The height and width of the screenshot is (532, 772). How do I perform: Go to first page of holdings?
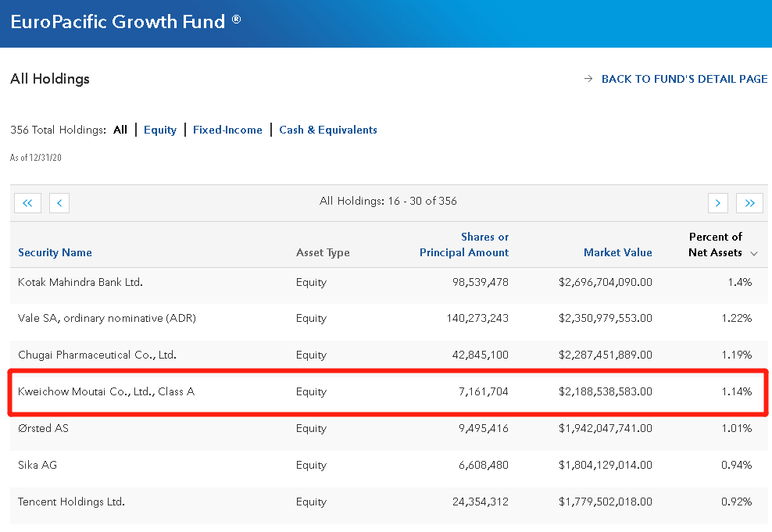coord(27,203)
